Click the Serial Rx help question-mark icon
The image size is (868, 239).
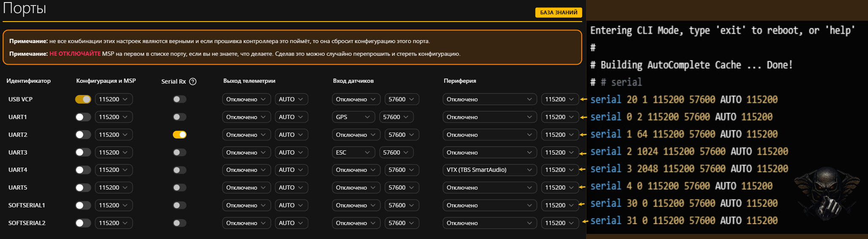[x=193, y=81]
